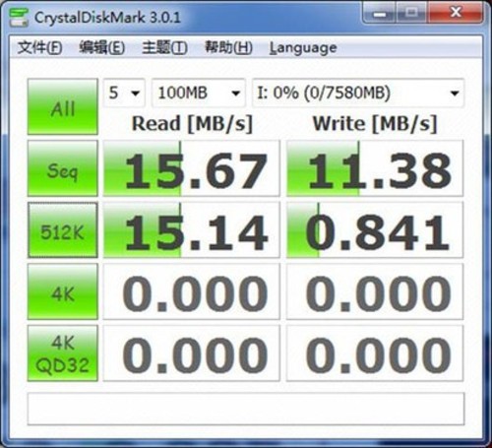Click the Seq read result 15.67
Viewport: 492px width, 448px height.
tap(192, 168)
